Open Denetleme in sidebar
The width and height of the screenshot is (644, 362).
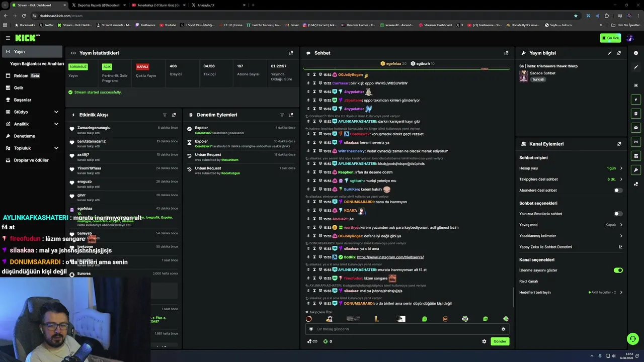pyautogui.click(x=32, y=136)
